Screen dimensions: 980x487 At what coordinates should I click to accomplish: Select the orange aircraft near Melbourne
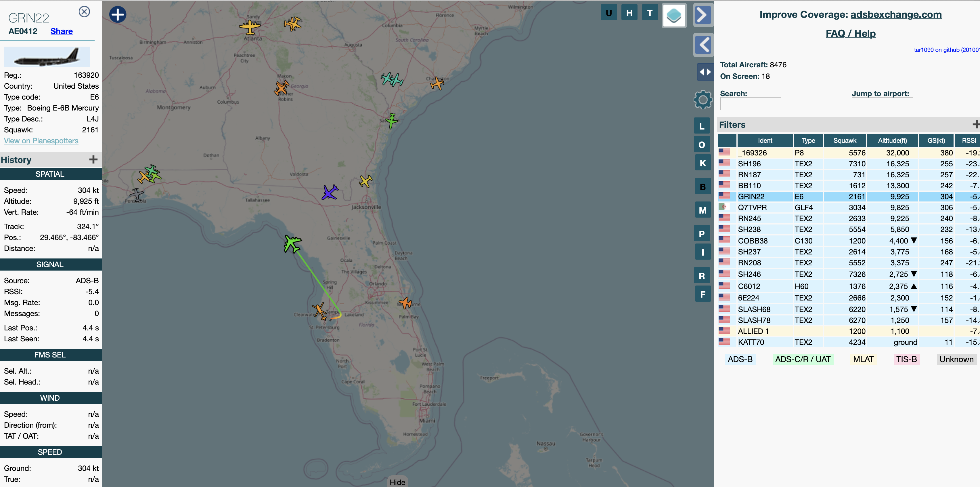405,303
